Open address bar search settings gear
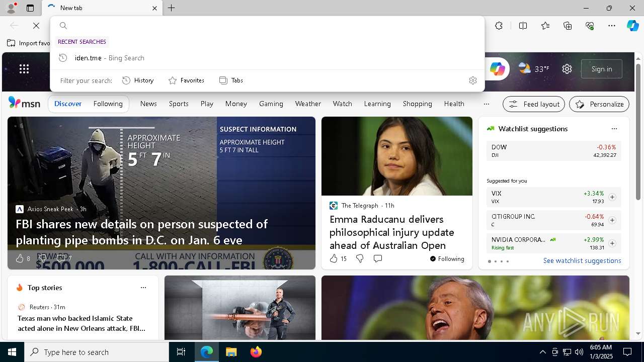Viewport: 644px width, 362px height. [x=473, y=80]
